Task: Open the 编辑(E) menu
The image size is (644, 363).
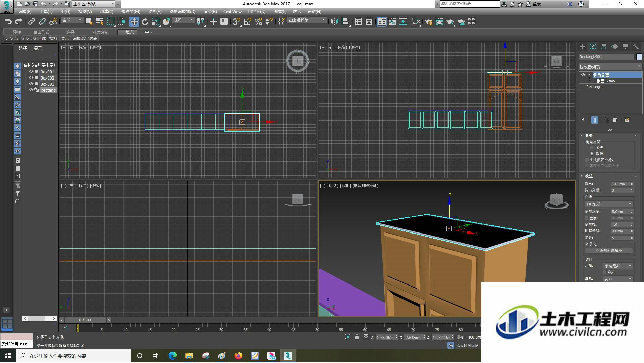Action: click(x=25, y=12)
